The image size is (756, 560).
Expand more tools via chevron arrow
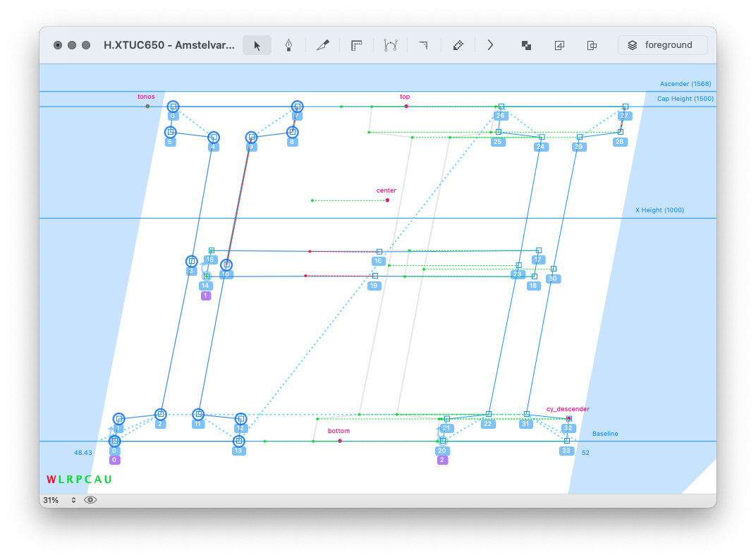[x=490, y=45]
